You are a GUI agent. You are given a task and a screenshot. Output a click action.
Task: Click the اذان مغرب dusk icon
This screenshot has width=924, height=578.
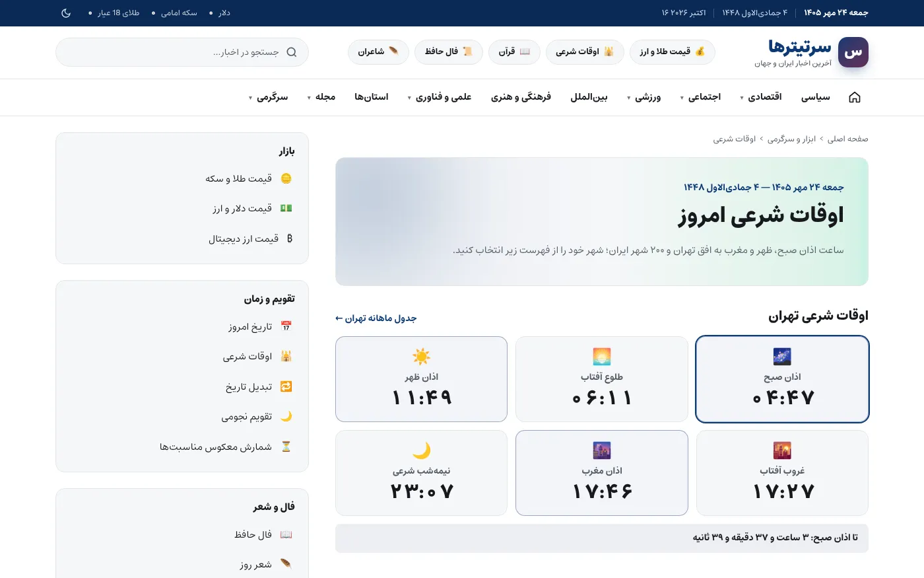click(602, 451)
